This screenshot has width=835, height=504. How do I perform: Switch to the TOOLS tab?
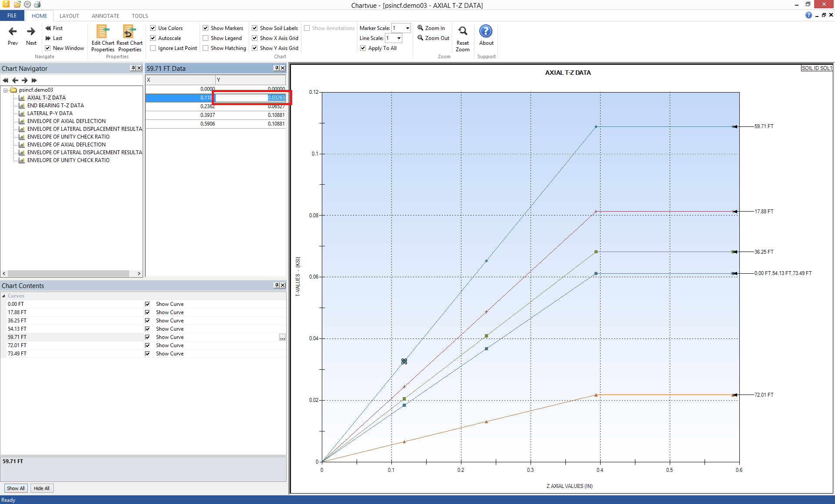pyautogui.click(x=140, y=16)
